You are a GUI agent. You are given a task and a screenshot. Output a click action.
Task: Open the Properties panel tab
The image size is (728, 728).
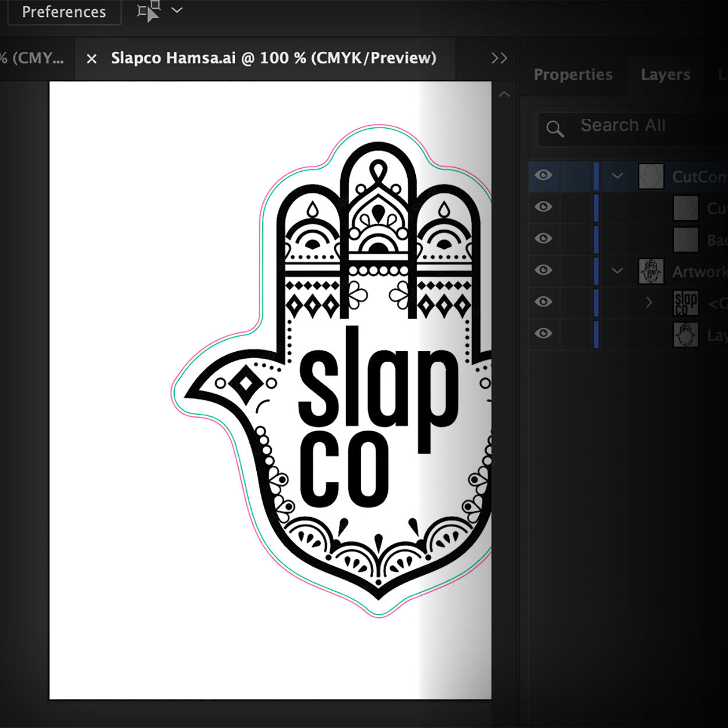(573, 75)
